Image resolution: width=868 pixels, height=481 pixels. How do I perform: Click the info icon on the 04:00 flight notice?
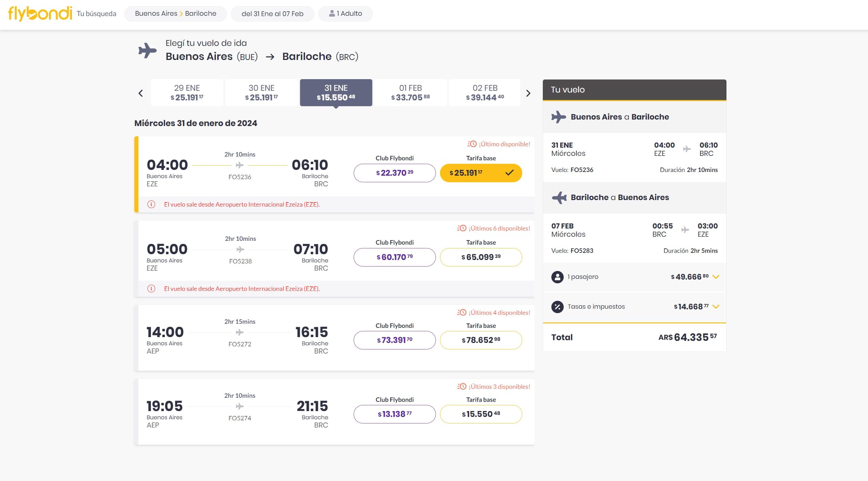point(151,205)
